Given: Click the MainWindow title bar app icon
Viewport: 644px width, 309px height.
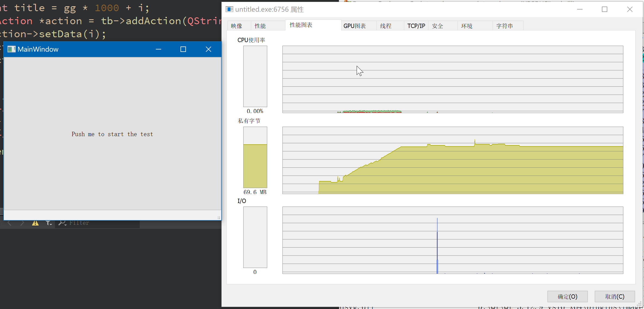Looking at the screenshot, I should pyautogui.click(x=11, y=49).
